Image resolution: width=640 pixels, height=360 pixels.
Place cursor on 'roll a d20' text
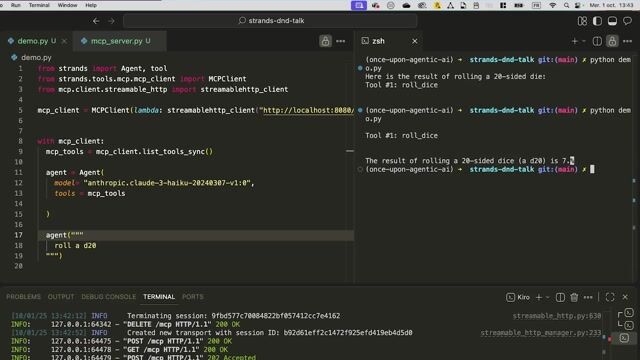(75, 245)
